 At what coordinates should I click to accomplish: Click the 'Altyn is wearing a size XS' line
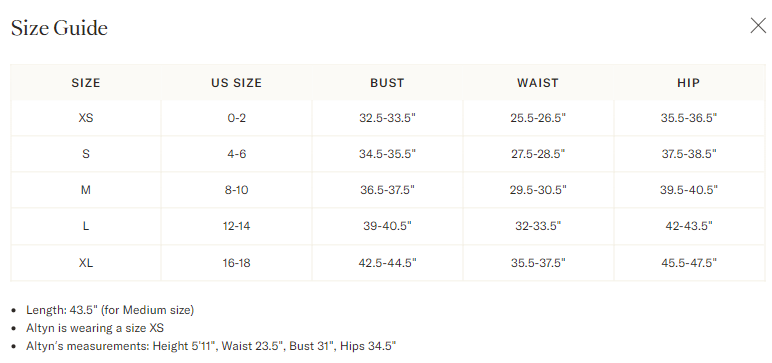[95, 328]
